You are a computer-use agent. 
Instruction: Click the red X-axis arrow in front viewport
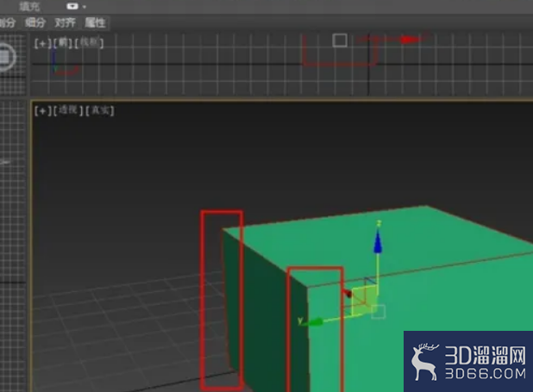coord(410,40)
